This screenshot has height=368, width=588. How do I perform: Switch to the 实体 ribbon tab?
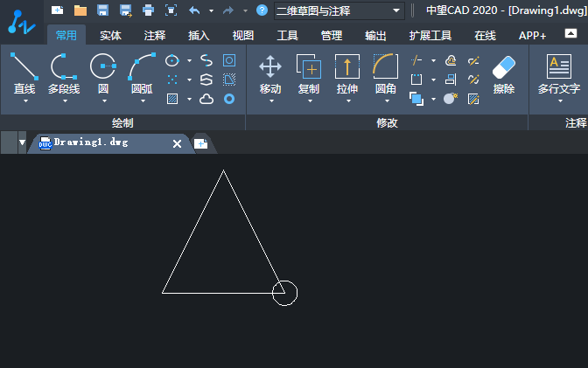point(110,36)
